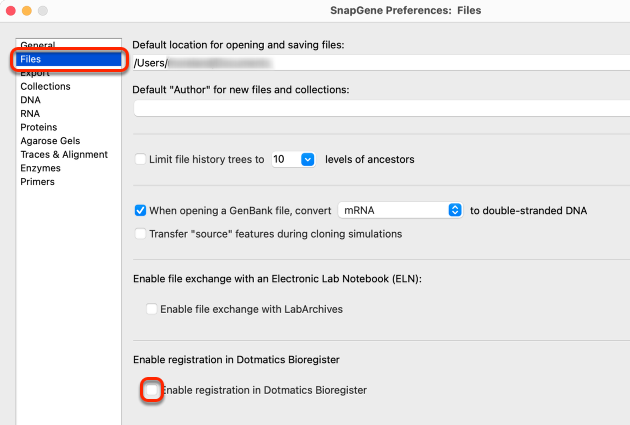Viewport: 630px width, 425px height.
Task: Close the SnapGene Preferences window
Action: coord(11,11)
